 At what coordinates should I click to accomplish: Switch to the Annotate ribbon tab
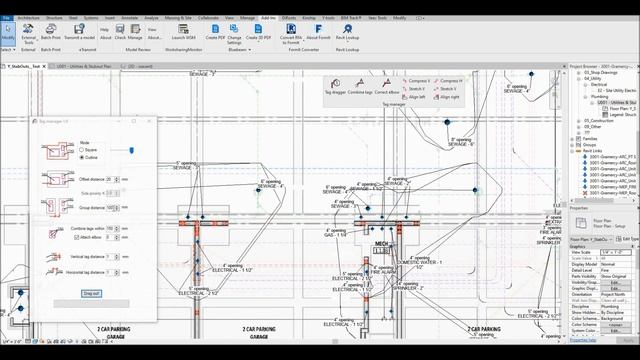[130, 18]
